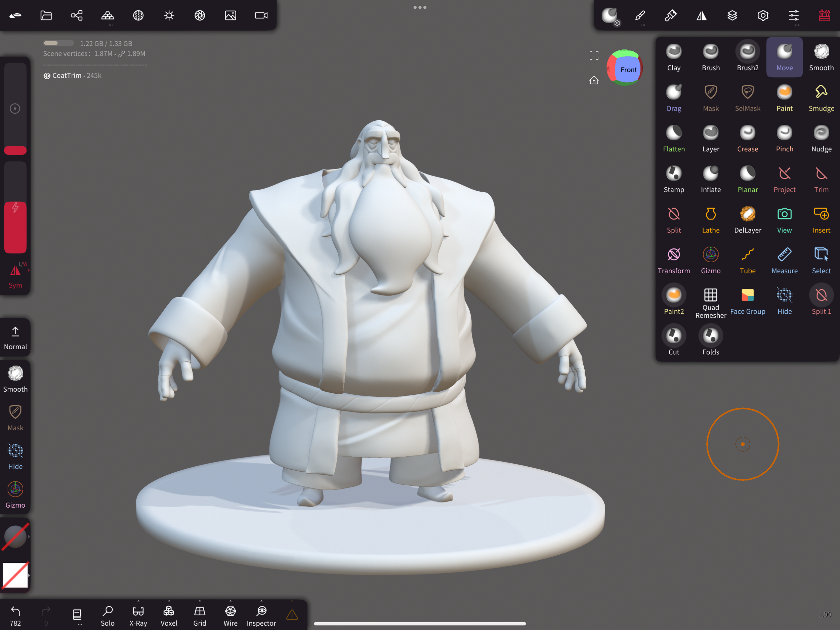The image size is (840, 630).
Task: Toggle Solo mode
Action: 108,616
